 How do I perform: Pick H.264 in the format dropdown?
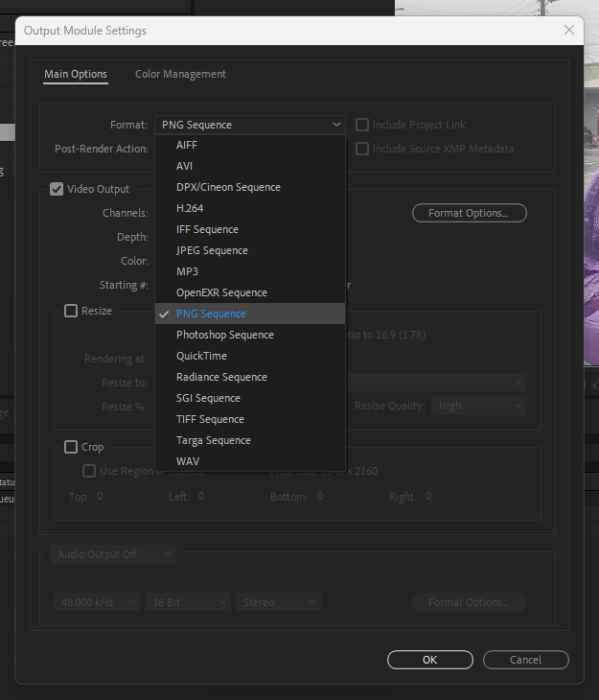coord(190,208)
